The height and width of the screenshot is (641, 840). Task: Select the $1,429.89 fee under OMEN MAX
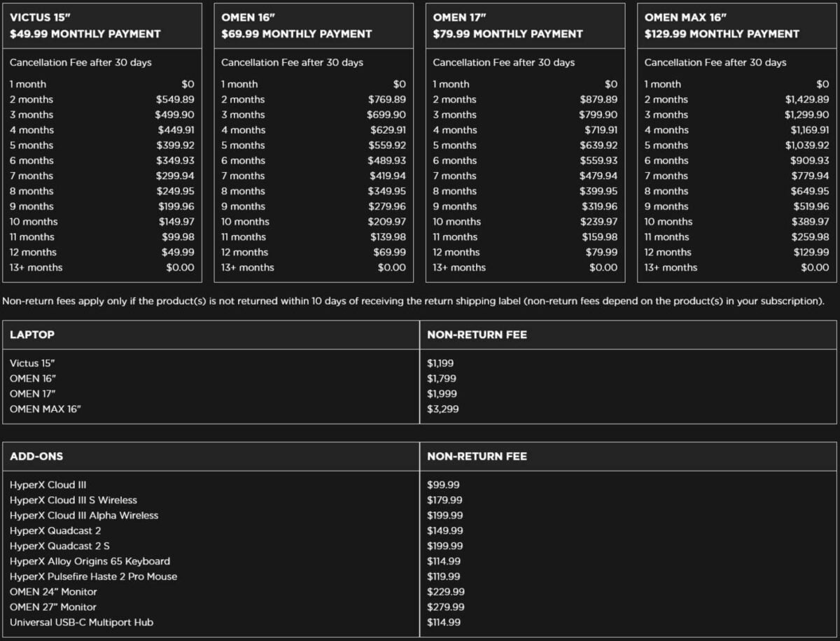[x=806, y=99]
